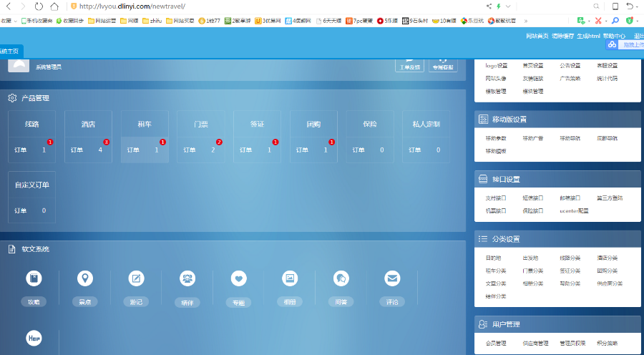The image size is (644, 355).
Task: Open the ucenter配置 link
Action: [x=574, y=210]
